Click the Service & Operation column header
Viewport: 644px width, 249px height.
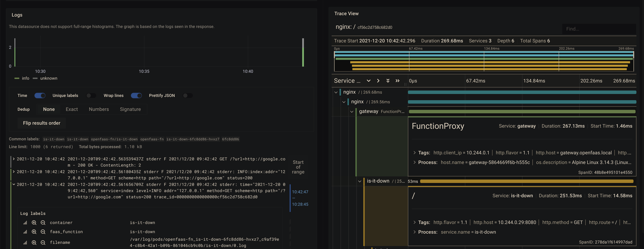[x=347, y=81]
